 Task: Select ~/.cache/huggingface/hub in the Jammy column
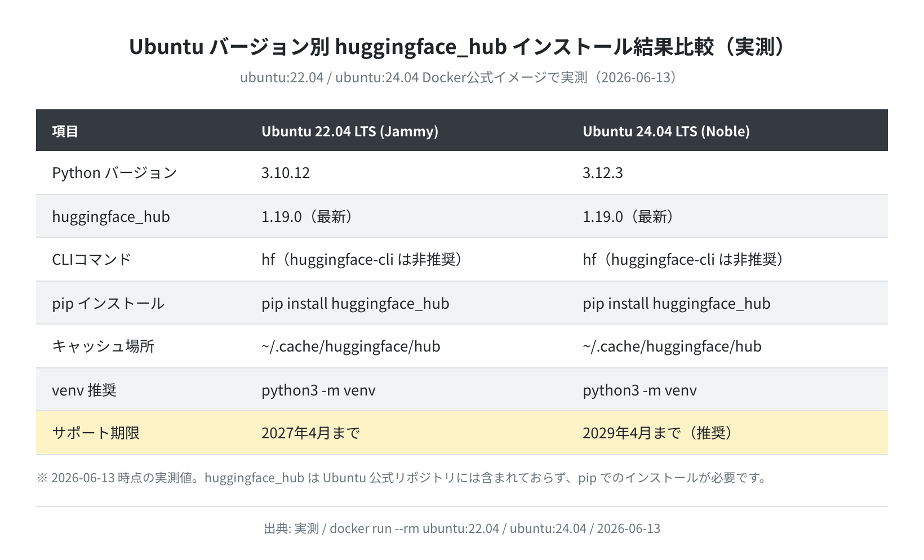pos(351,346)
